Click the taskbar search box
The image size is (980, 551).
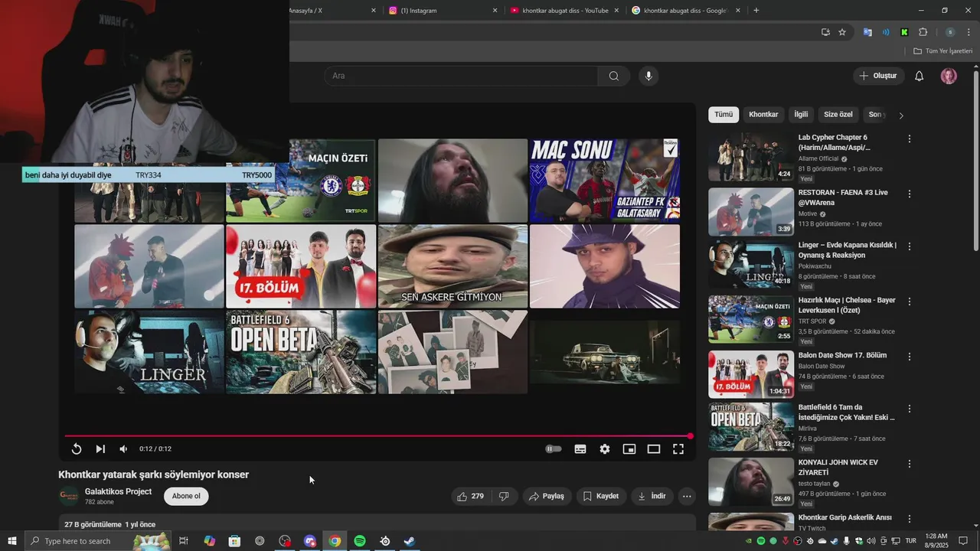(97, 541)
